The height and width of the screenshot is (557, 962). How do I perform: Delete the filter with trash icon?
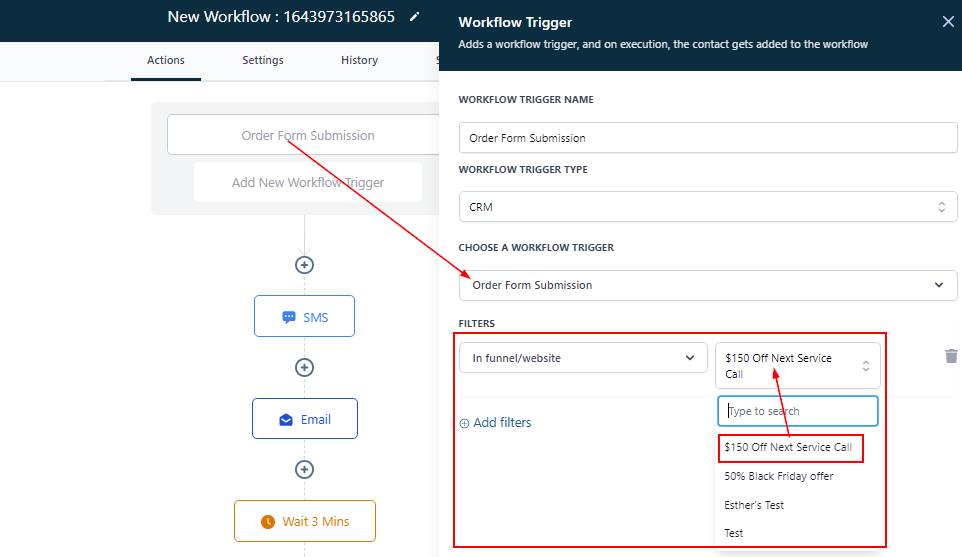coord(951,356)
